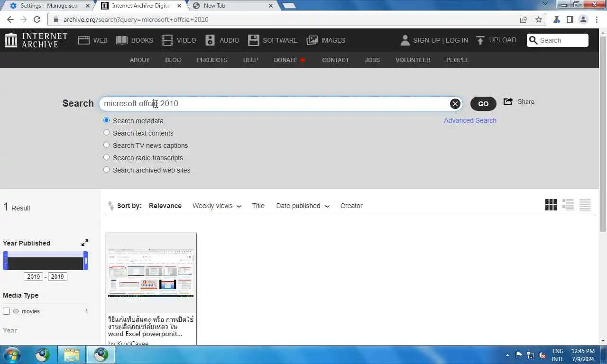Open the People menu item
Image resolution: width=607 pixels, height=364 pixels.
point(458,60)
